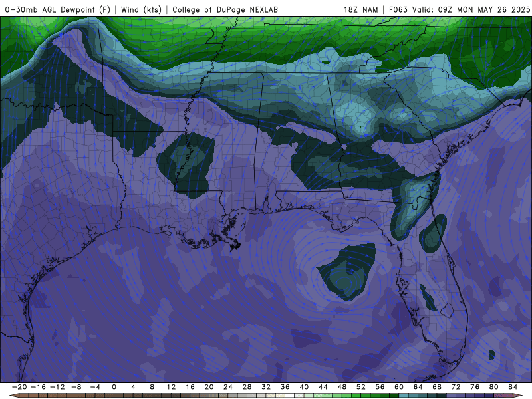
Task: Click the '-16' legend scale label
Action: tap(39, 387)
